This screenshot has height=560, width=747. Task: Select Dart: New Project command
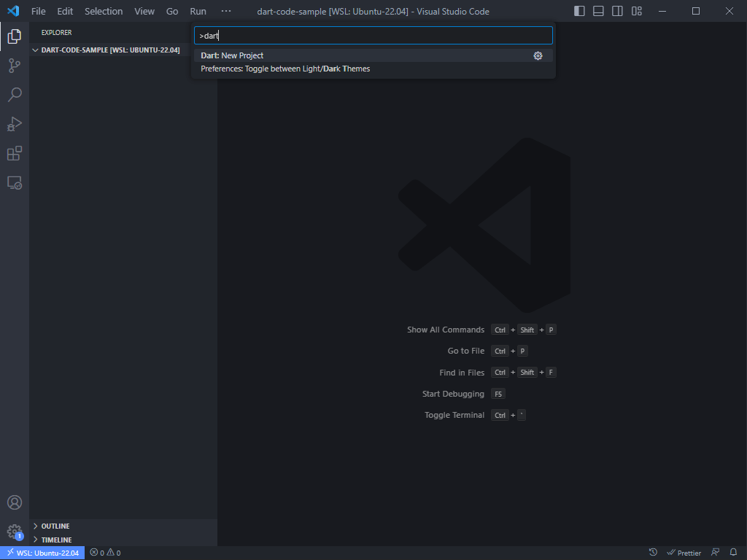pyautogui.click(x=373, y=55)
